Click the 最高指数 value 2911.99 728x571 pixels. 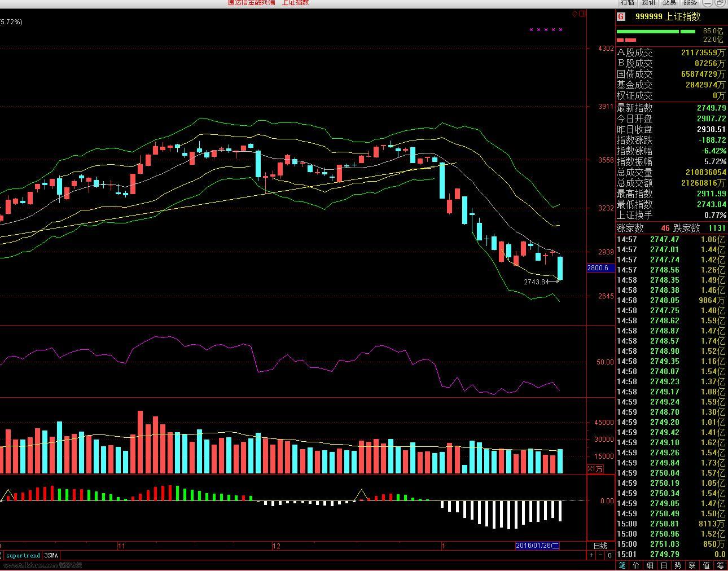(x=711, y=194)
